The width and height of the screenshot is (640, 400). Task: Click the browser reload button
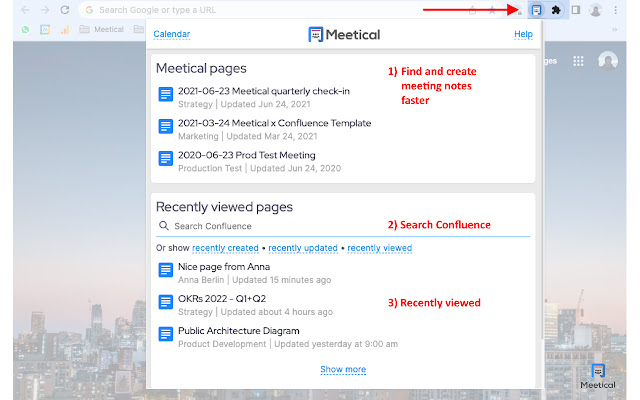coord(64,10)
